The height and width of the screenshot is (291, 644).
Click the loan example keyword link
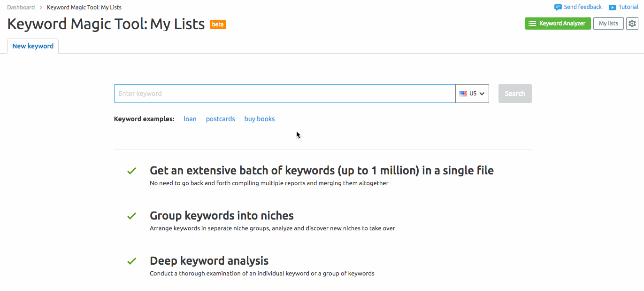pyautogui.click(x=190, y=118)
